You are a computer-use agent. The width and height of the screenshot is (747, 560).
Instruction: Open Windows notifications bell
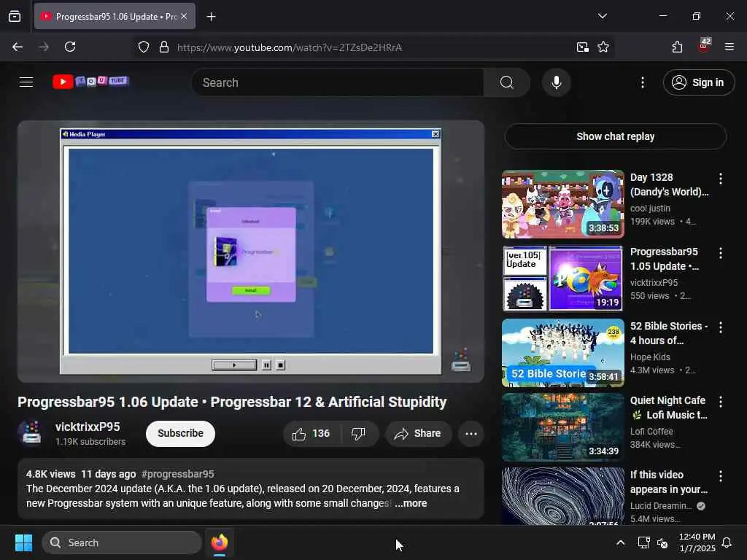727,542
